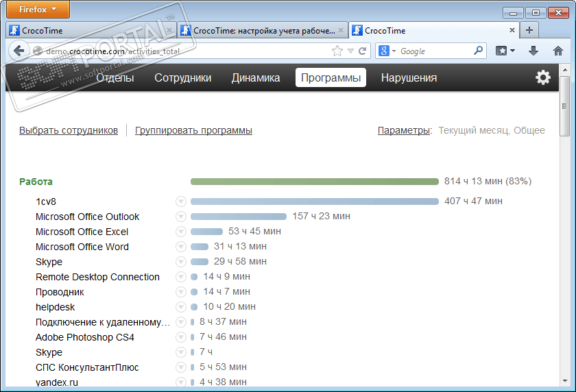Open the Динамика section
The image size is (576, 392).
pyautogui.click(x=256, y=77)
